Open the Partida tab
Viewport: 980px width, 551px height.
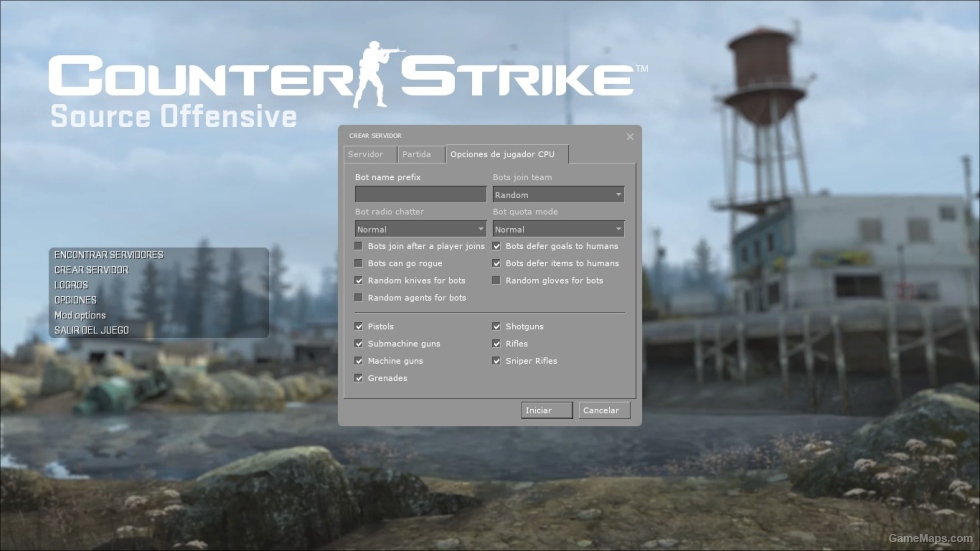(421, 154)
